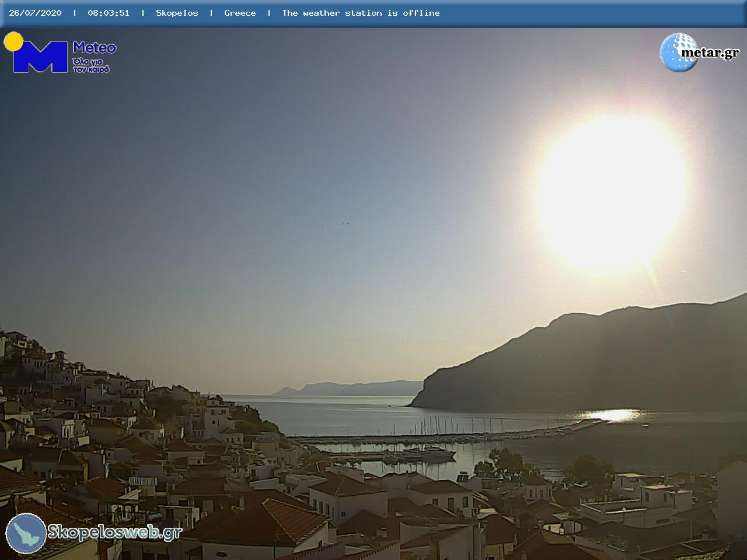Click the timestamp 08:03:51
The height and width of the screenshot is (560, 747).
109,13
